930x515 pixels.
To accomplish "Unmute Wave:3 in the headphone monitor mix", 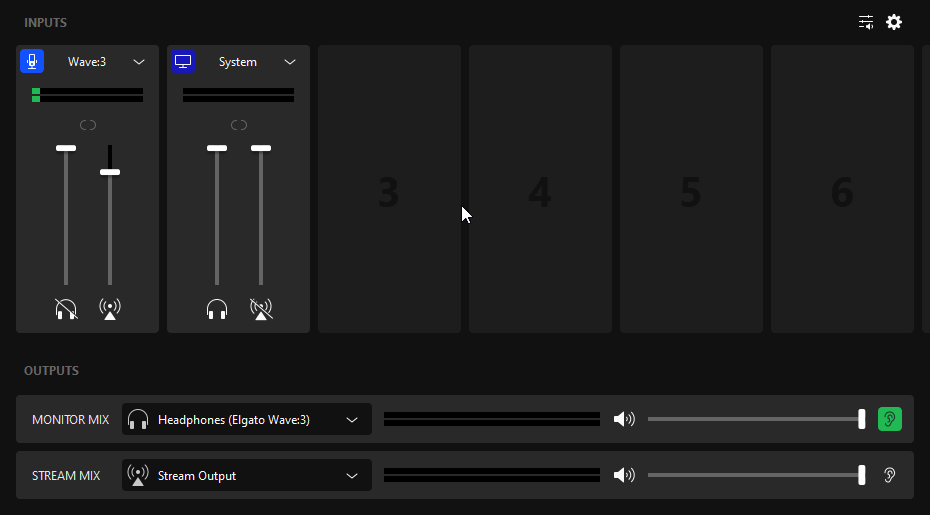I will pos(66,309).
